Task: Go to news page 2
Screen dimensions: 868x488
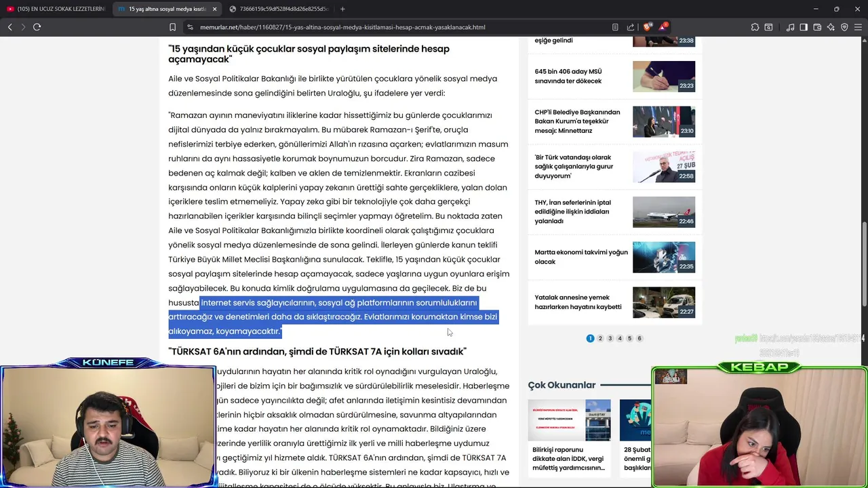Action: 600,338
